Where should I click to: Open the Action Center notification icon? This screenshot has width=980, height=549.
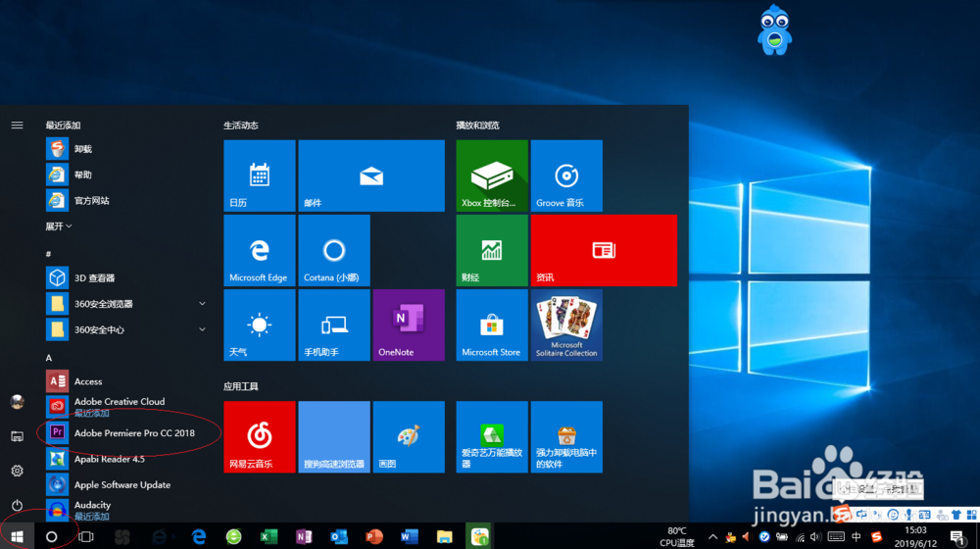pyautogui.click(x=957, y=536)
